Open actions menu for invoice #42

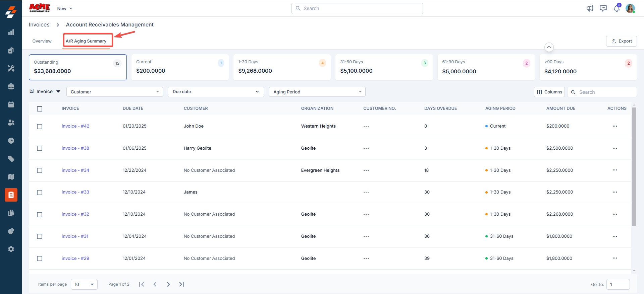(x=615, y=126)
